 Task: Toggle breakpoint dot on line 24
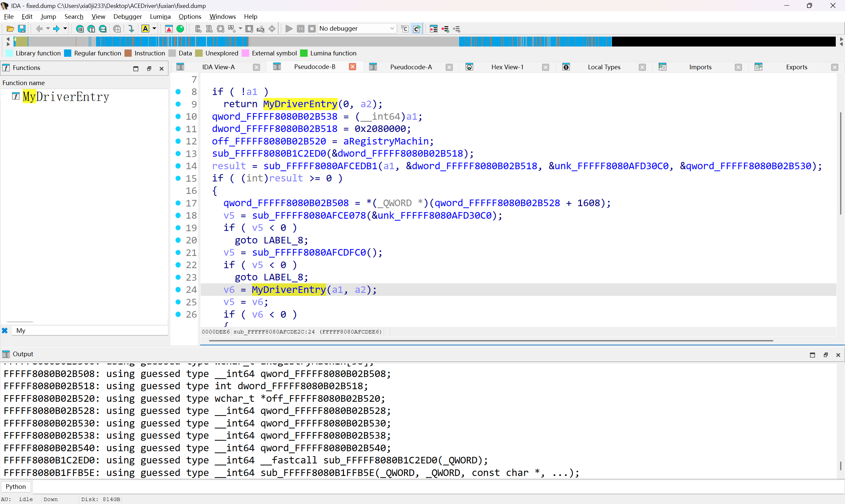pyautogui.click(x=178, y=290)
